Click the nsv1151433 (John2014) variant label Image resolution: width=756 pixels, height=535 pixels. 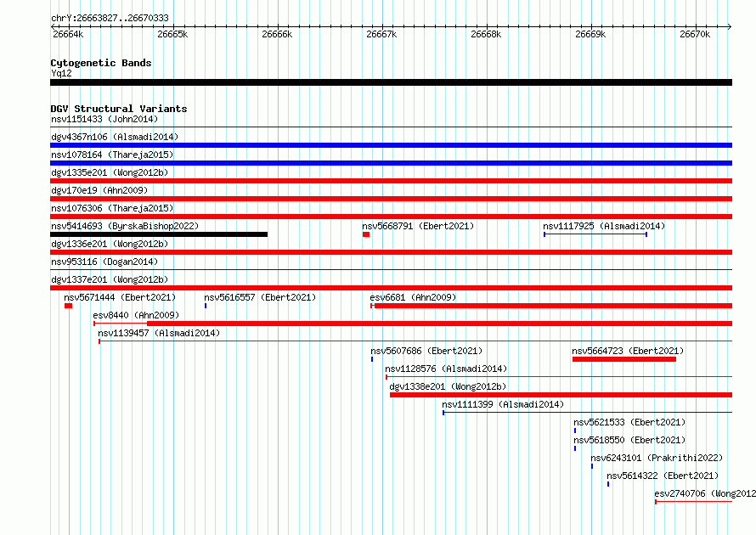(x=104, y=119)
